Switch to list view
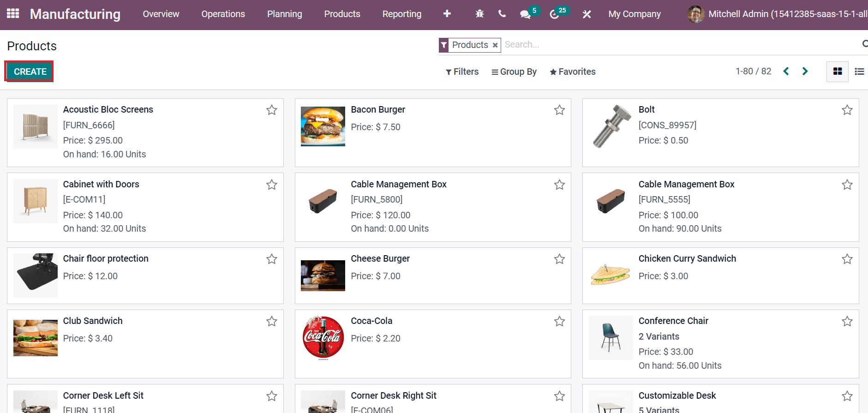The height and width of the screenshot is (413, 868). pos(859,72)
